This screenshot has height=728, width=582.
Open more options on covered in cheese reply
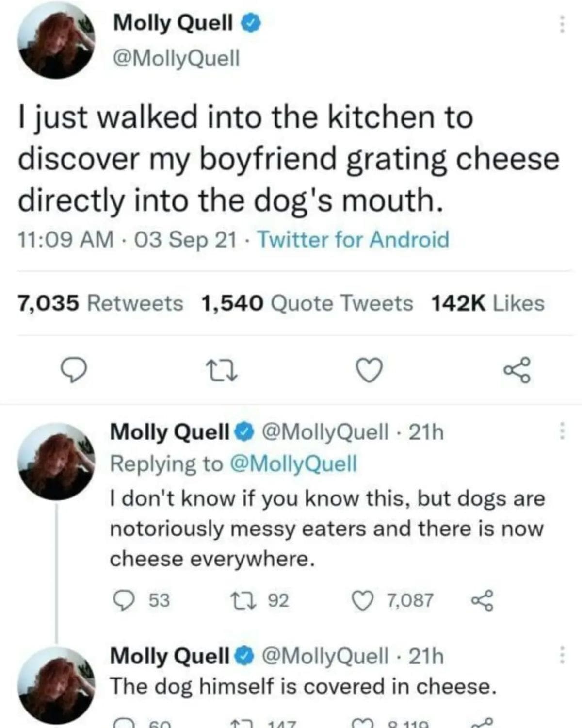[562, 655]
